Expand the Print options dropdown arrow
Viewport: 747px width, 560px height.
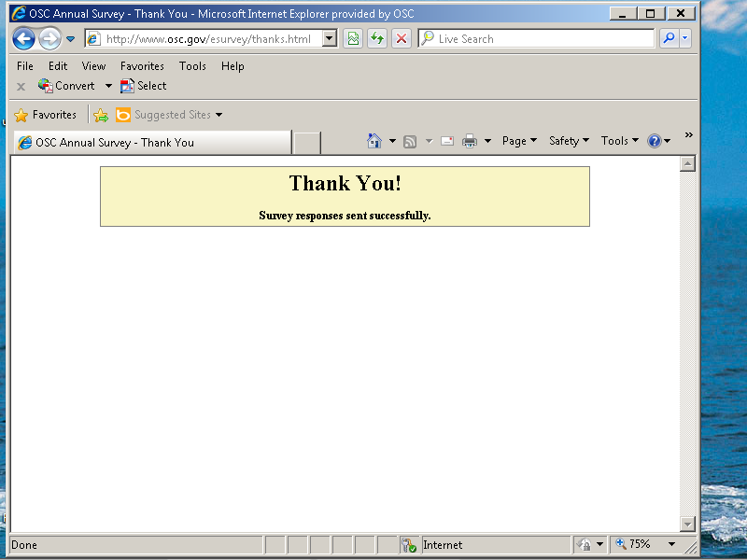(487, 141)
